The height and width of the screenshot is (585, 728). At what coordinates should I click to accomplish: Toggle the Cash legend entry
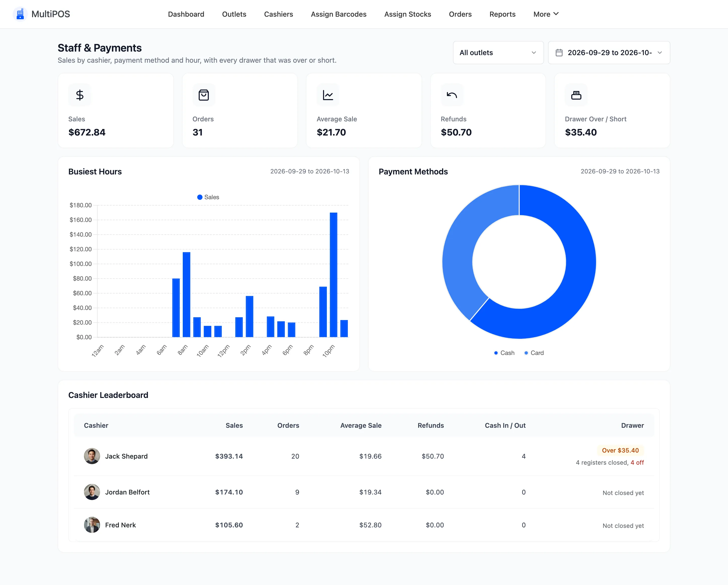tap(504, 353)
